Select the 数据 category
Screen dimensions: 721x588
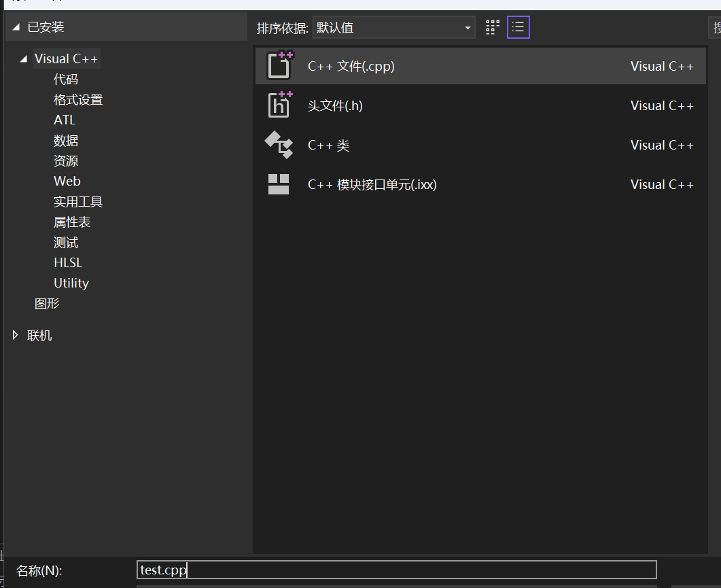pyautogui.click(x=66, y=140)
